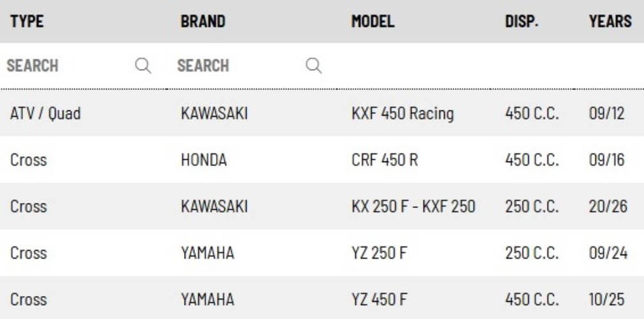The image size is (644, 319).
Task: Sort by the YEARS column header
Action: tap(610, 21)
